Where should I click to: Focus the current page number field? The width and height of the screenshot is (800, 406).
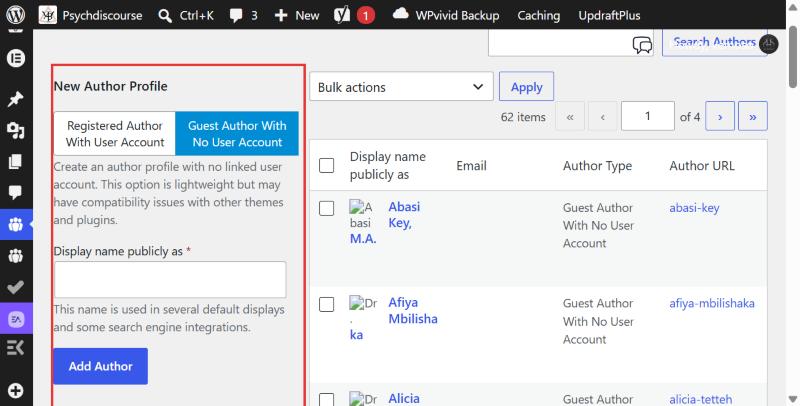[647, 116]
